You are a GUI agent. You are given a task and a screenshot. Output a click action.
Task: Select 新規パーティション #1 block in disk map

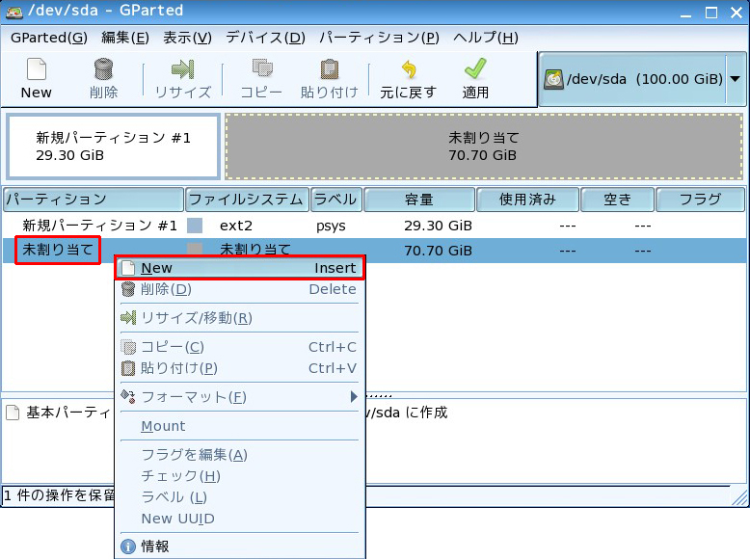pyautogui.click(x=113, y=147)
